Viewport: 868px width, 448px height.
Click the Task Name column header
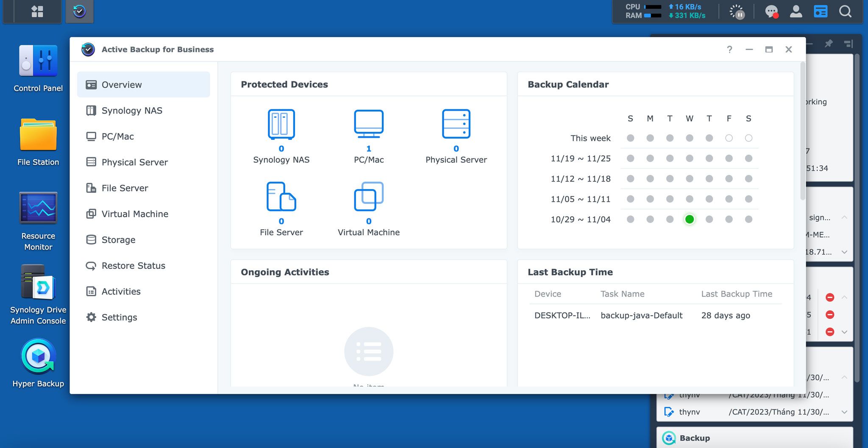tap(622, 294)
